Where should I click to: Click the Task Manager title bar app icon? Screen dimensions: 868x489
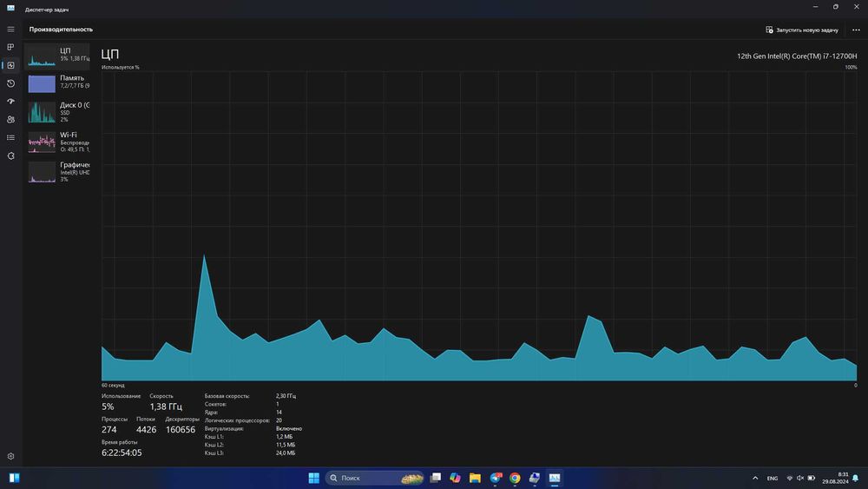10,9
